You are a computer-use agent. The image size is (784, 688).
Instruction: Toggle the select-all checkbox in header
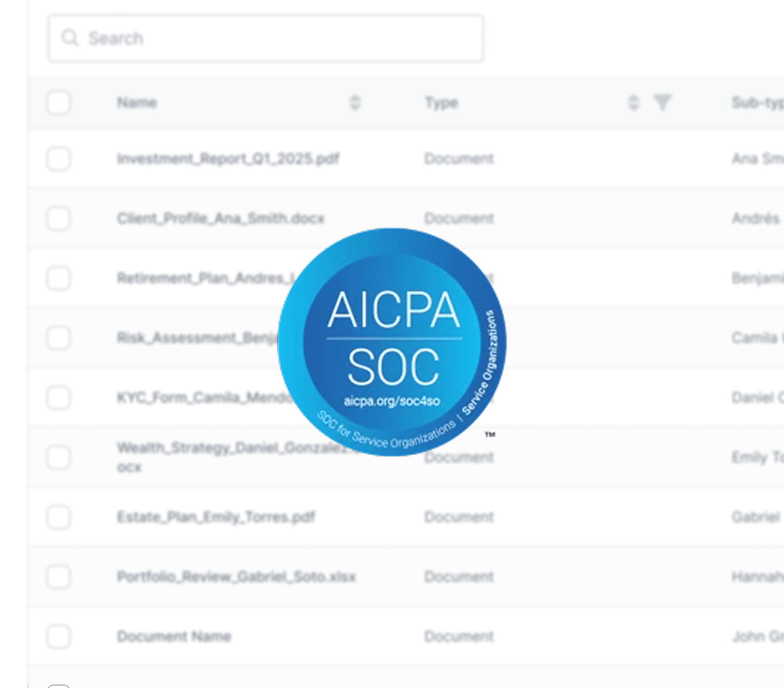pos(58,103)
